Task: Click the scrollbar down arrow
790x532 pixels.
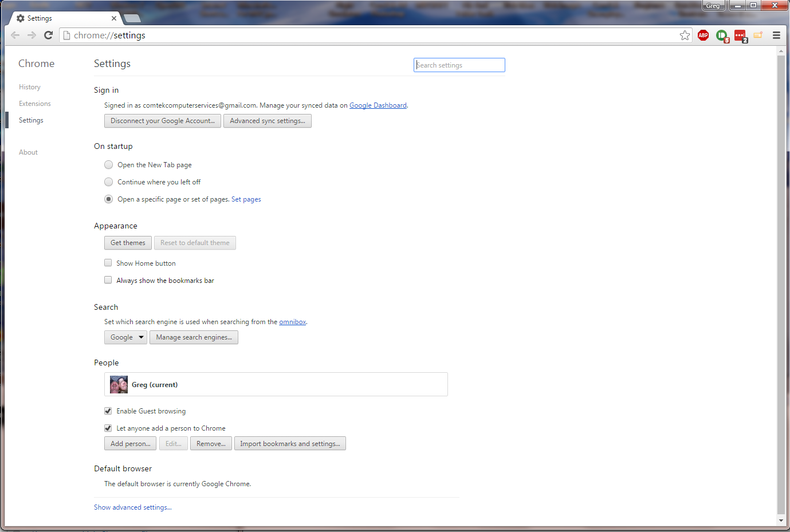Action: click(x=781, y=521)
